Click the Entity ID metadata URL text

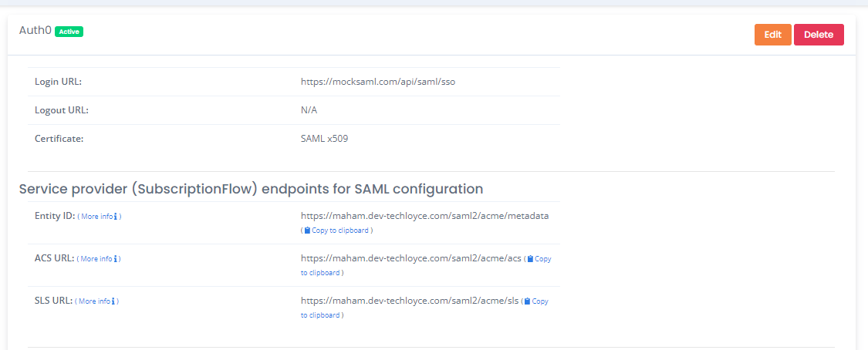pos(424,216)
